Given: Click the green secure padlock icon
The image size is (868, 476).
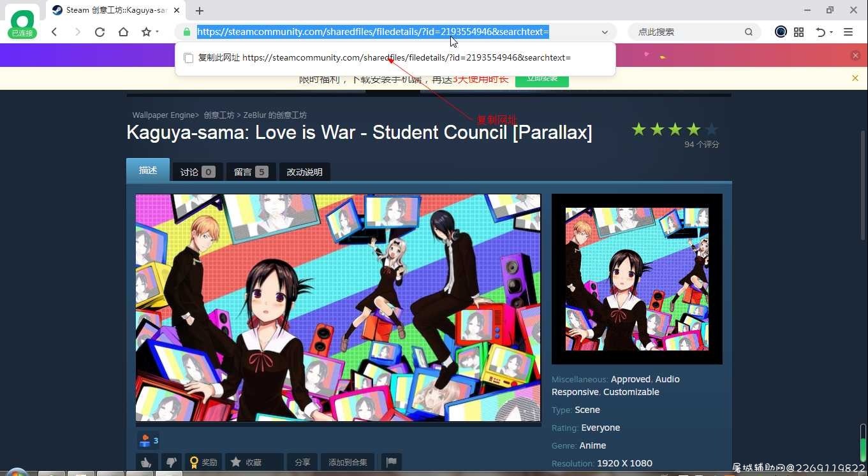Looking at the screenshot, I should coord(186,32).
